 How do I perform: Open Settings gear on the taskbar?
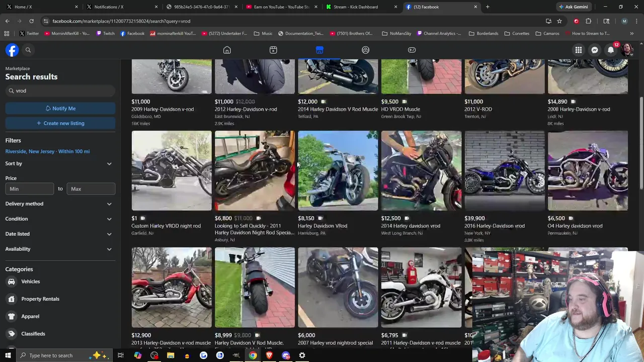(x=302, y=355)
